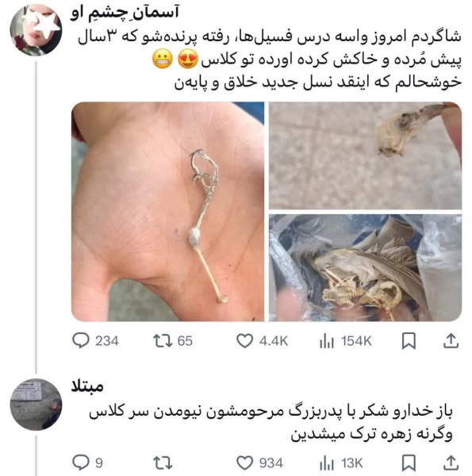Viewport: 472px width, 476px height.
Task: Open the skeleton in plastic bag photo
Action: click(x=366, y=268)
